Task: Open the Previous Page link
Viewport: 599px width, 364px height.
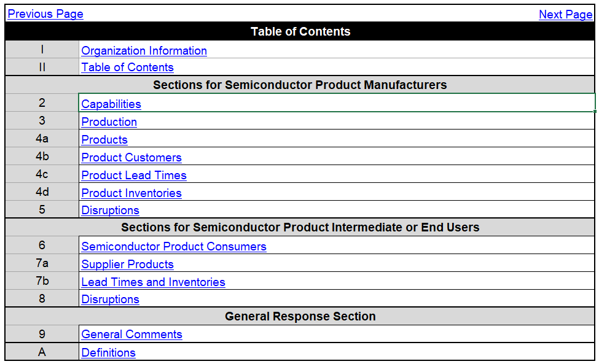Action: 45,14
